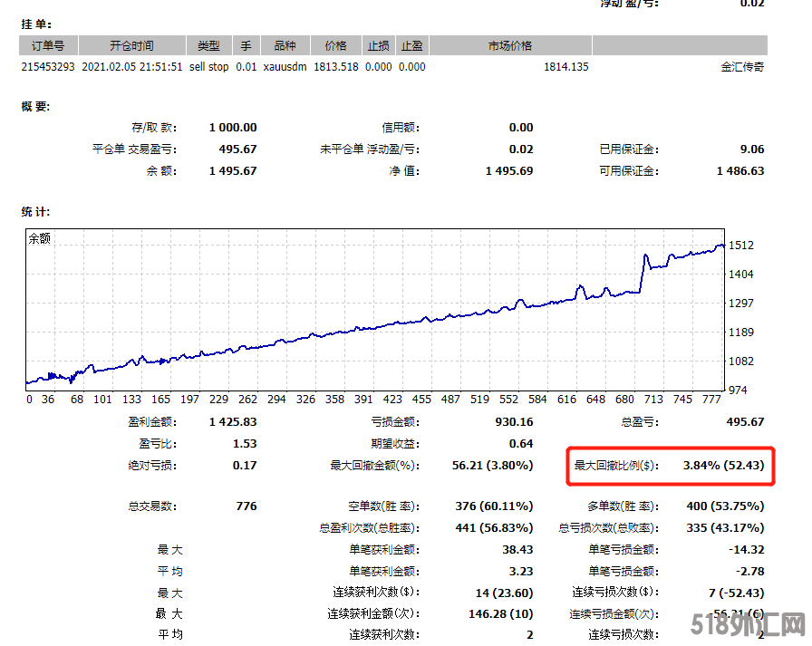
Task: Select the 盈利金额 value 1 425.83
Action: tap(233, 422)
